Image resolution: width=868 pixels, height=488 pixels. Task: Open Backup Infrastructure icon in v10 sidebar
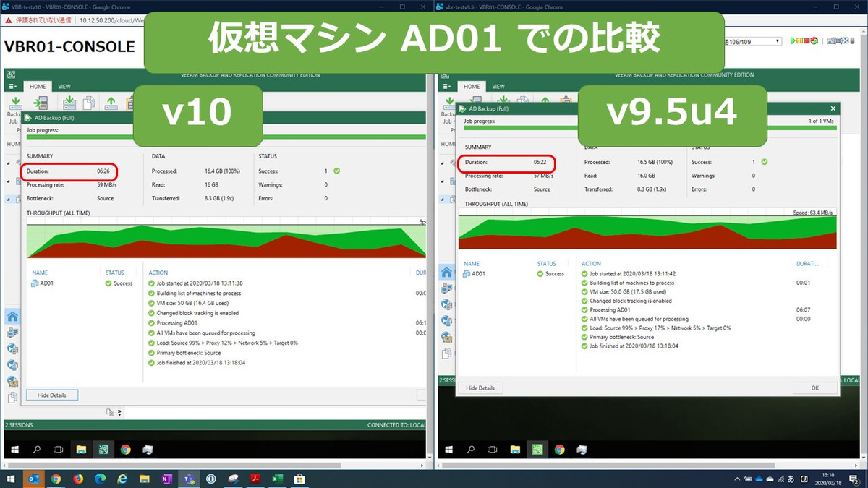(12, 349)
